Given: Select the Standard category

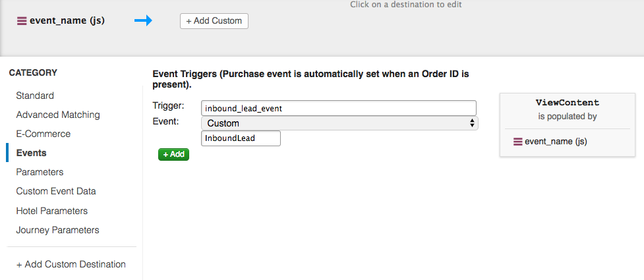Looking at the screenshot, I should 35,96.
